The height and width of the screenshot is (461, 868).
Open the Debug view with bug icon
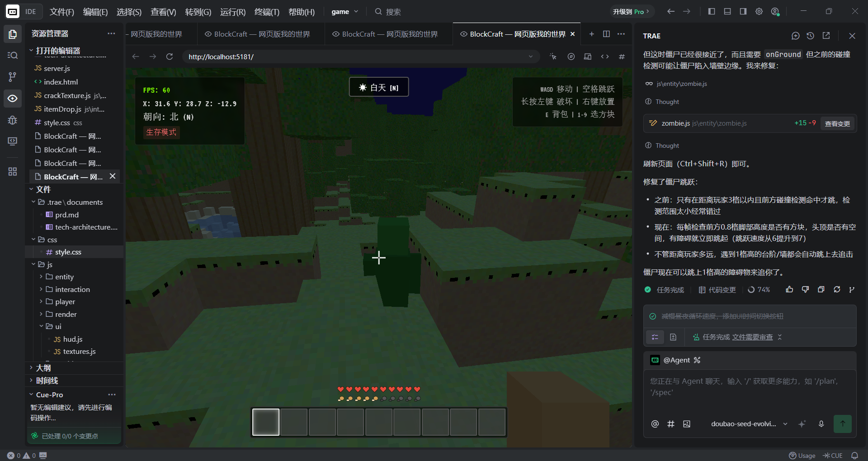click(x=13, y=120)
